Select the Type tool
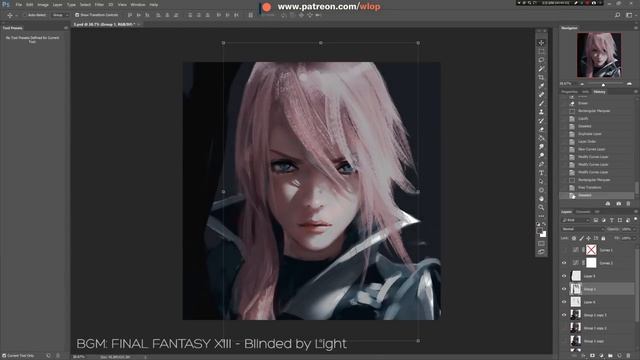Viewport: 640px width, 360px height. [x=541, y=173]
